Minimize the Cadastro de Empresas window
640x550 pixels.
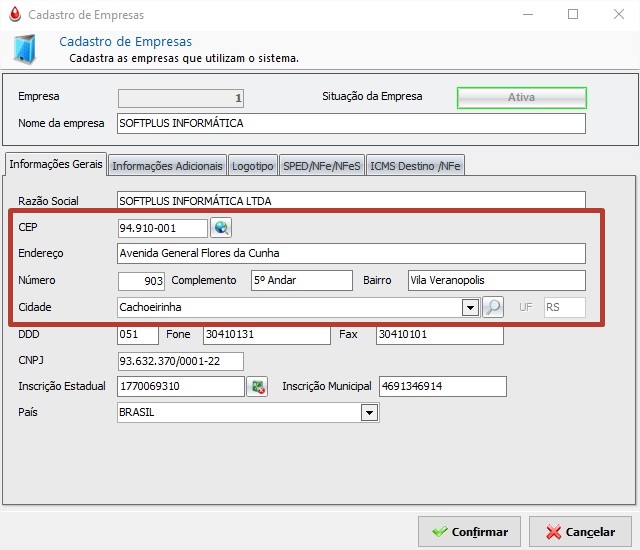(x=528, y=14)
